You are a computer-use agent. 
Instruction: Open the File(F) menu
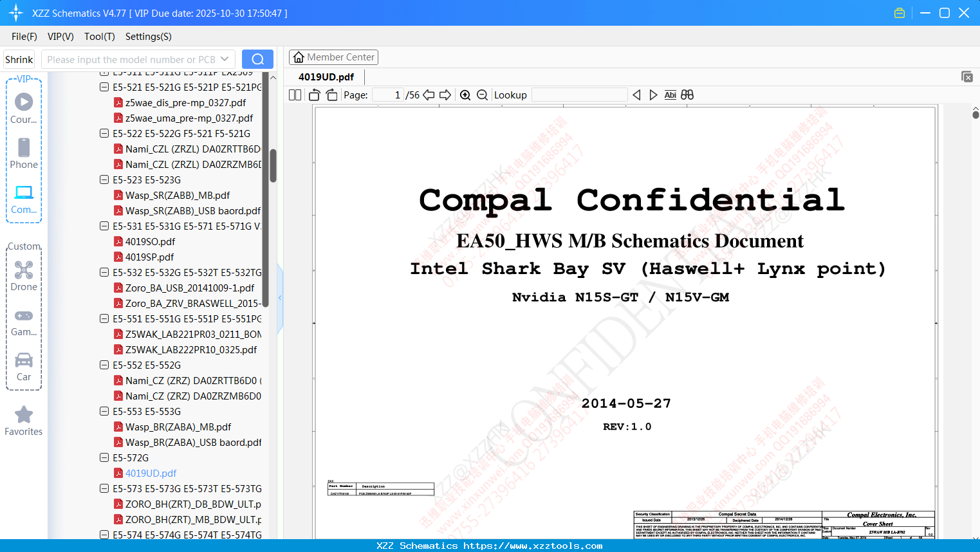click(24, 37)
